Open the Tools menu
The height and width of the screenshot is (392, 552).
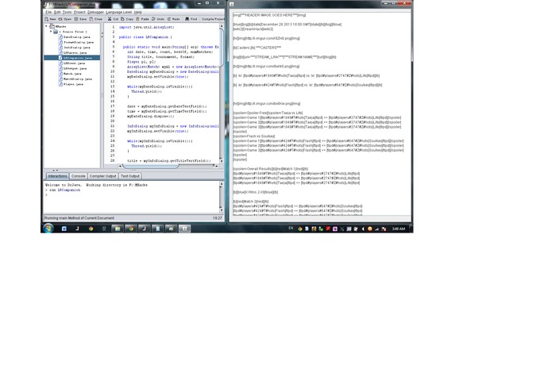(67, 12)
